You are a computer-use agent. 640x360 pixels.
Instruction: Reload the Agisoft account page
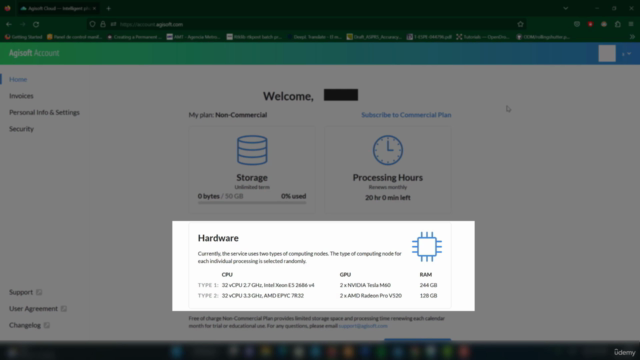(36, 24)
